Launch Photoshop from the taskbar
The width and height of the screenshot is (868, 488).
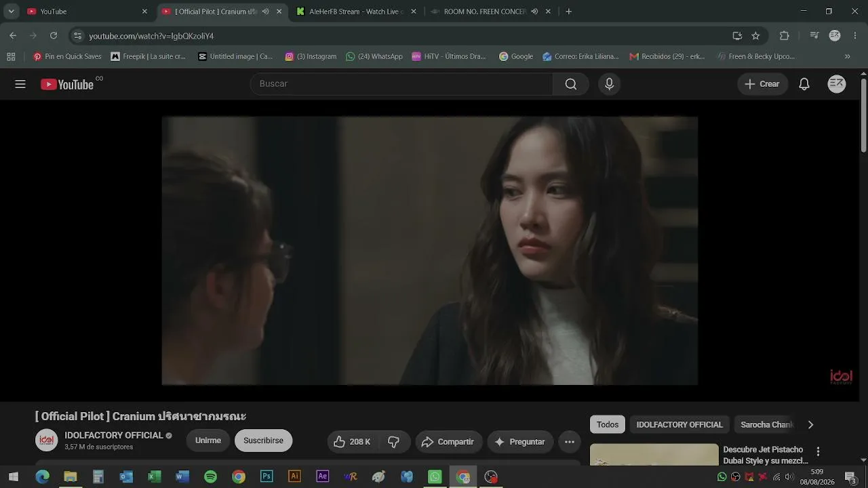(x=267, y=476)
